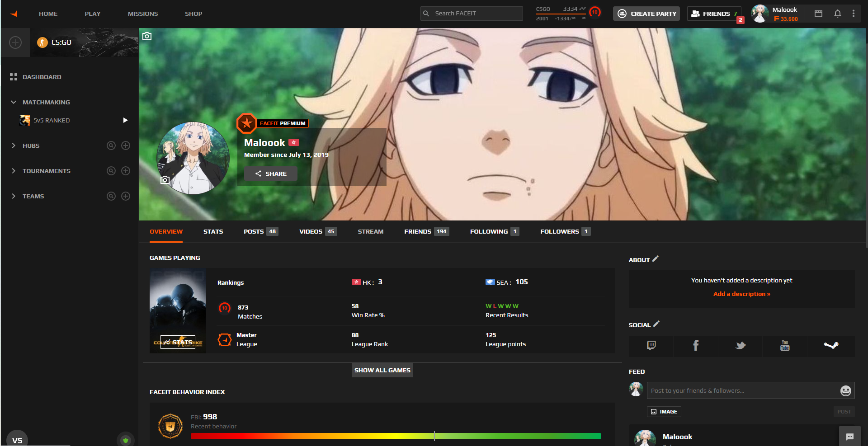Open the Facebook social link

click(x=696, y=346)
